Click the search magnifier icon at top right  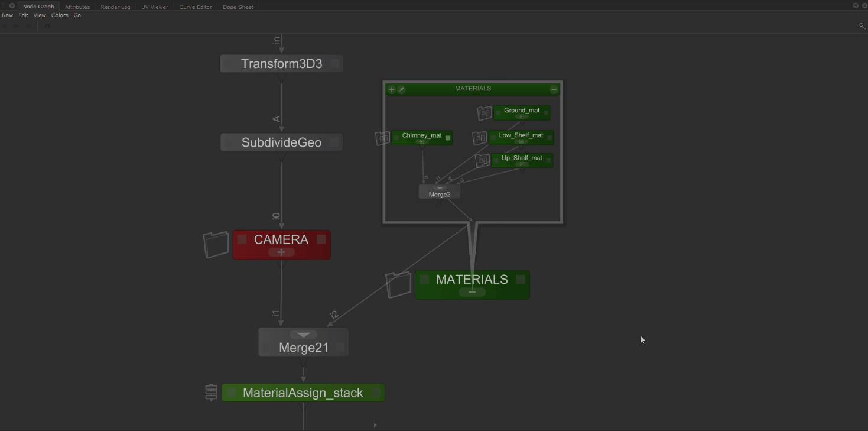pos(862,26)
